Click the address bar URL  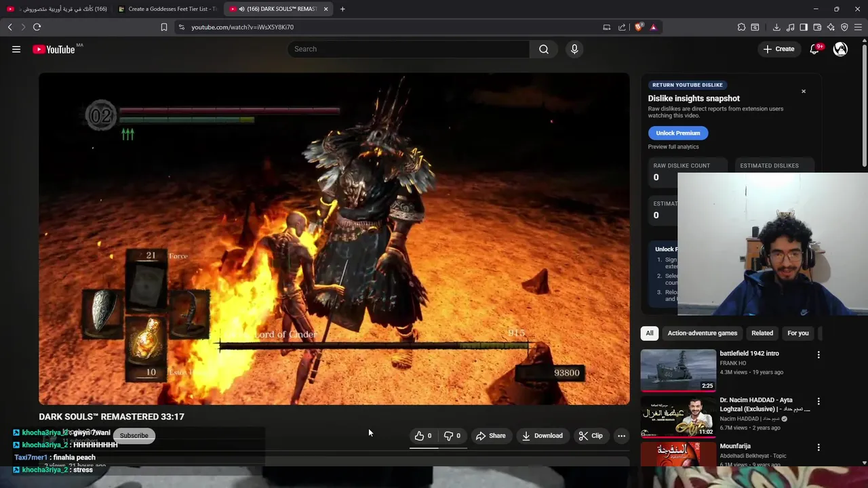[243, 27]
